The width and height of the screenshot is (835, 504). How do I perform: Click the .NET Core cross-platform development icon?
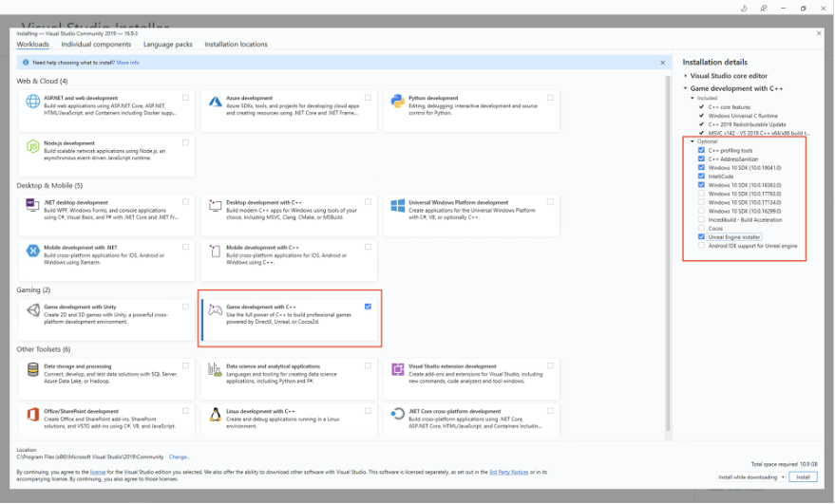(397, 414)
